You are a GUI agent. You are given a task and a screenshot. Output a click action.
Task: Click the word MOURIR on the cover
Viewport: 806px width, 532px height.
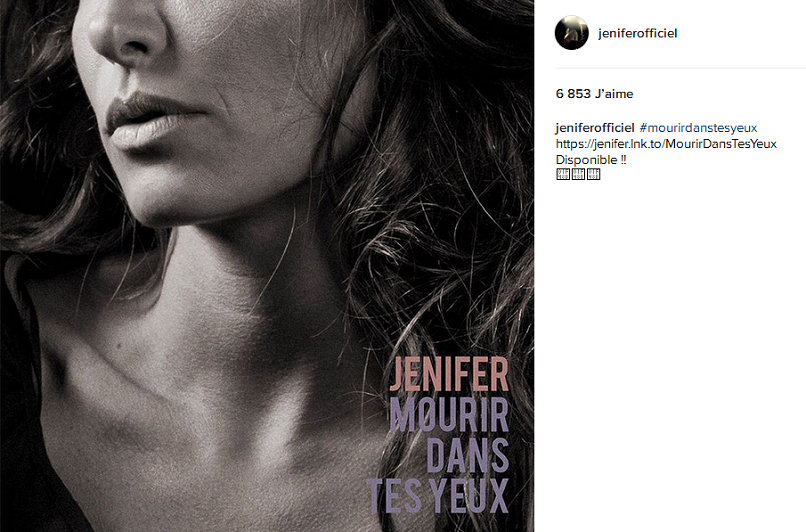[x=449, y=414]
